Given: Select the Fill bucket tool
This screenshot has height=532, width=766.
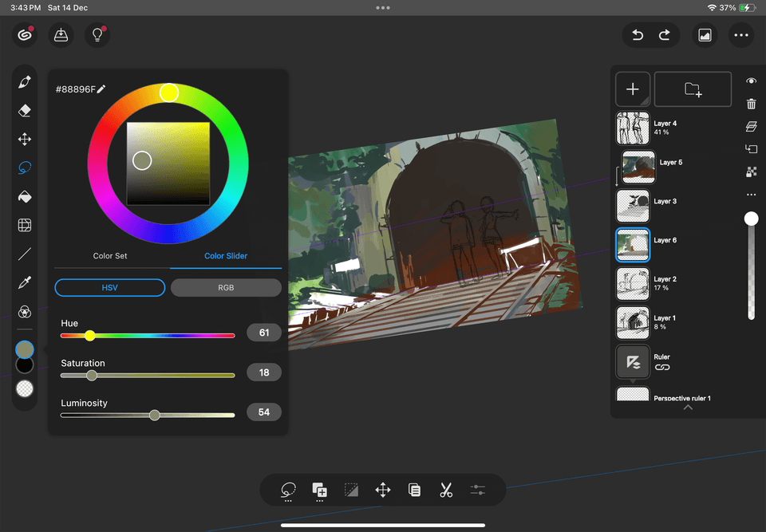Looking at the screenshot, I should 25,196.
